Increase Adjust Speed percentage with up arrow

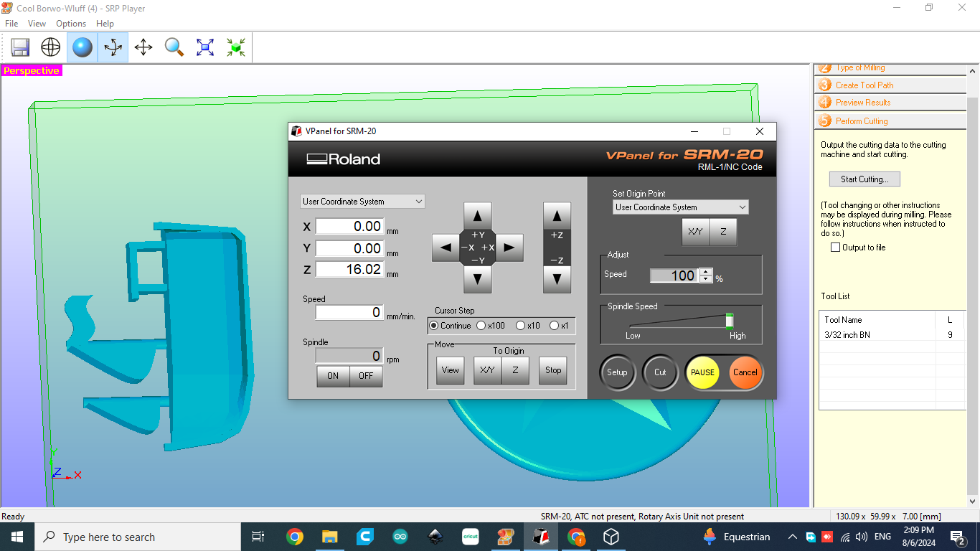click(x=706, y=272)
